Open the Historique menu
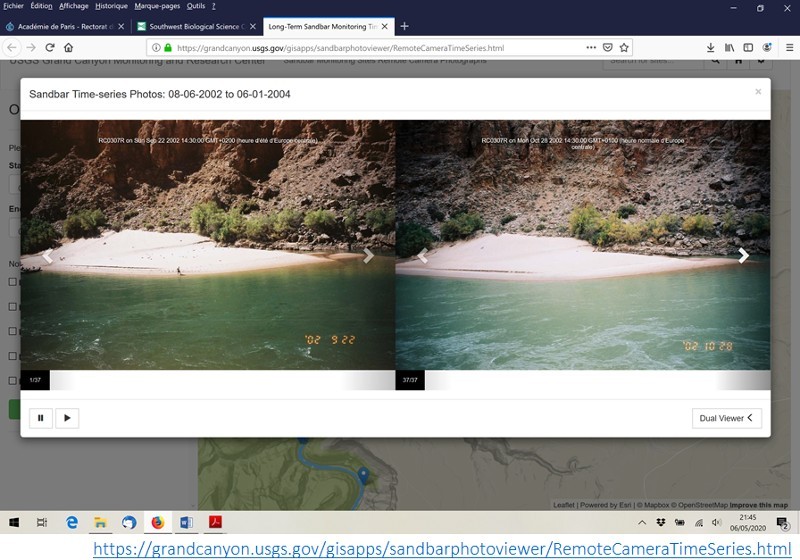Image resolution: width=800 pixels, height=560 pixels. (x=111, y=6)
